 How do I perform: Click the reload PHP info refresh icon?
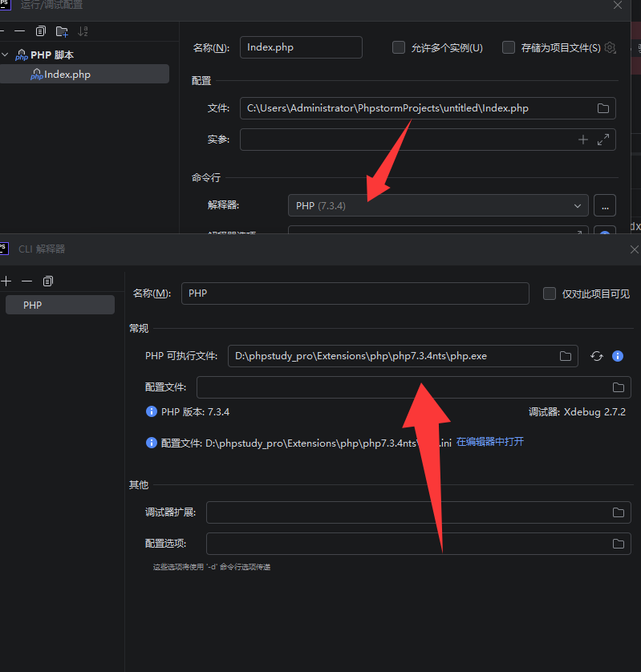click(x=596, y=356)
